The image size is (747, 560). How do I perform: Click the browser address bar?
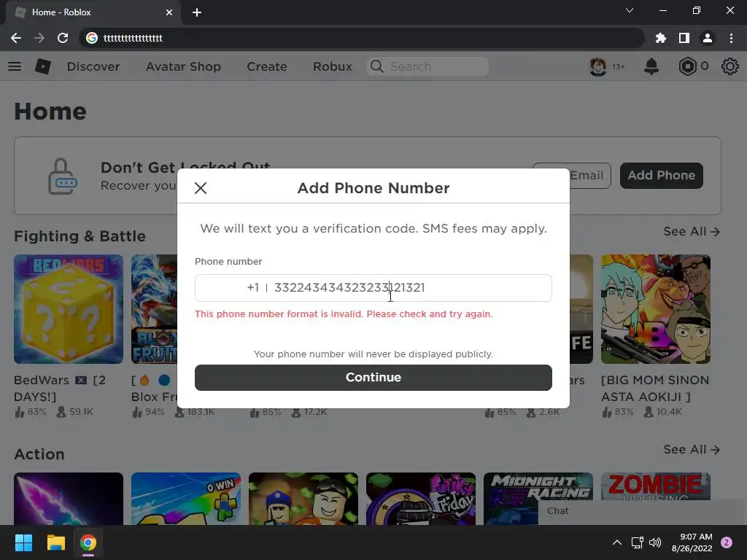(362, 38)
